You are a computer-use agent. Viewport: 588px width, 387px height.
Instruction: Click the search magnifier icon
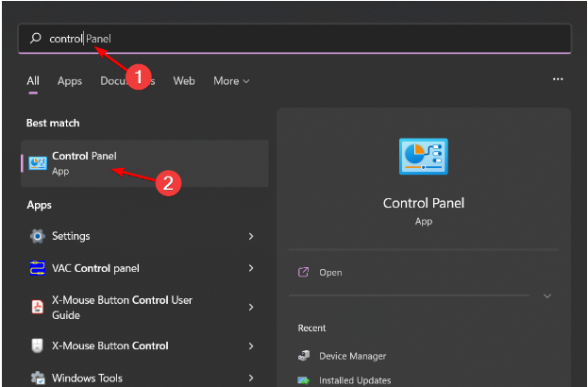[x=35, y=38]
